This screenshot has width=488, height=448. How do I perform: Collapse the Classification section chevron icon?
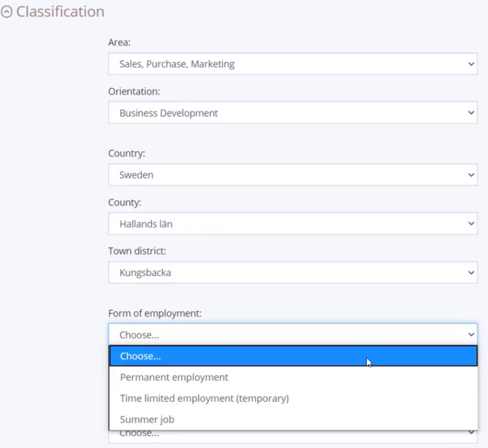pyautogui.click(x=7, y=12)
